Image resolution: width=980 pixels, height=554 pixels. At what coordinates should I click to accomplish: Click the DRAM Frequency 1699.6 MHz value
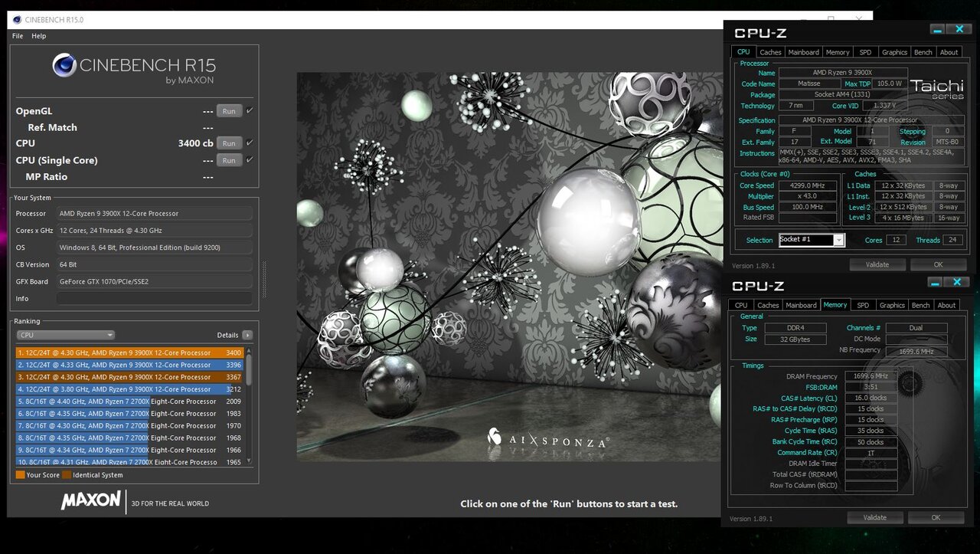(x=871, y=376)
